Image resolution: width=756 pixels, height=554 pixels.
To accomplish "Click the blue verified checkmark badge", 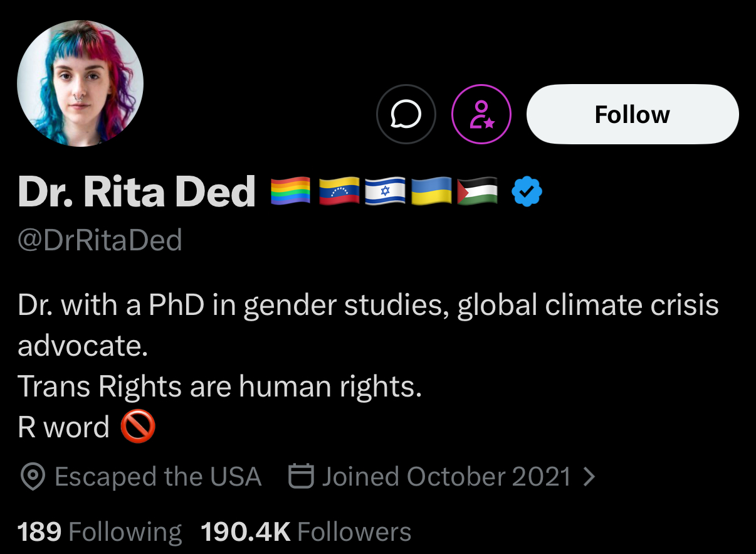I will pyautogui.click(x=527, y=191).
